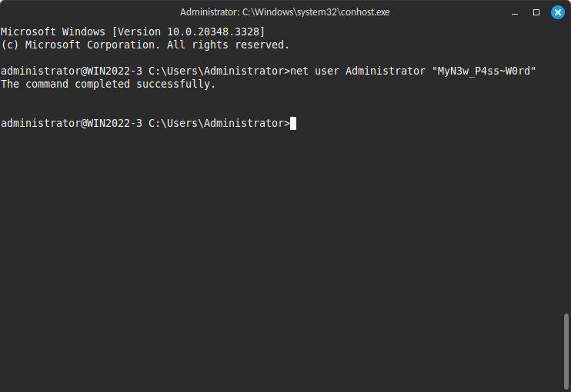Maximize the Administrator console window
Screen dimensions: 571x392
coord(536,12)
